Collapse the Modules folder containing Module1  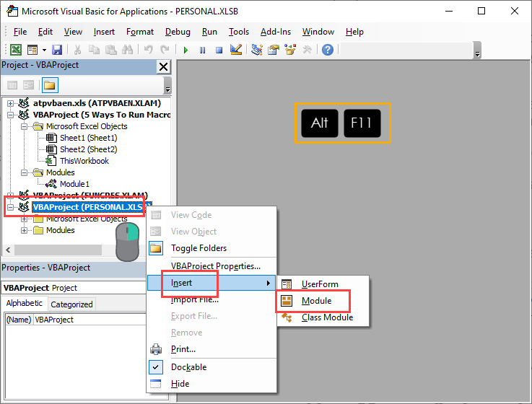click(x=24, y=172)
